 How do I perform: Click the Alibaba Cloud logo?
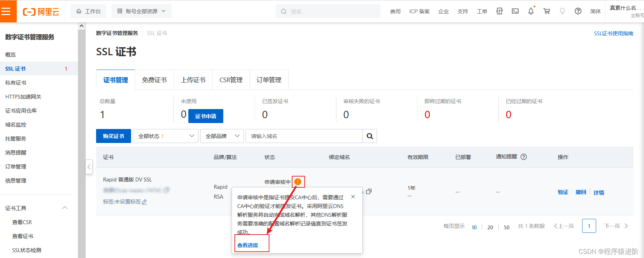click(x=41, y=12)
